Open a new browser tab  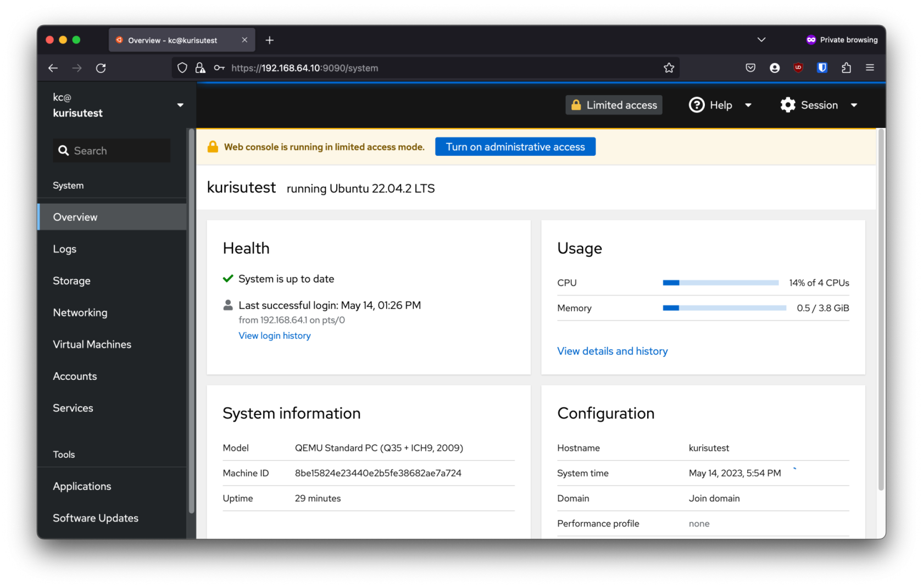[270, 40]
